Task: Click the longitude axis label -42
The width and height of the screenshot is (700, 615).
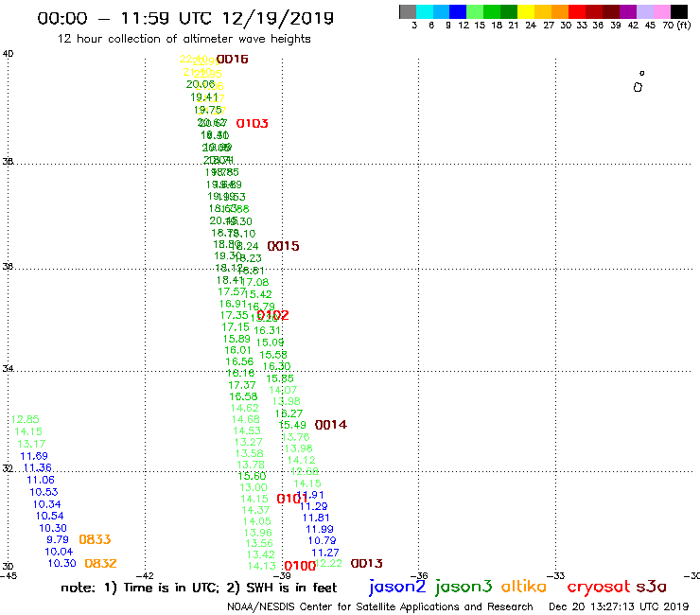Action: [145, 576]
